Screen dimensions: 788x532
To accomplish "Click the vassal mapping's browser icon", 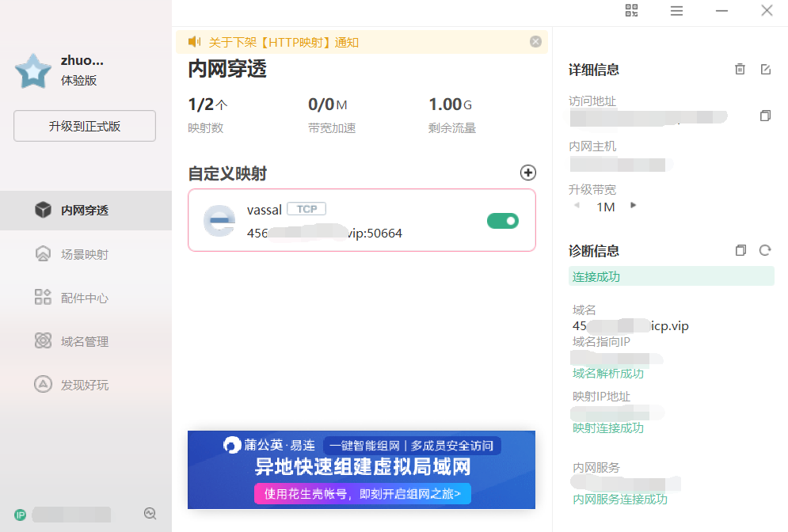I will coord(219,221).
